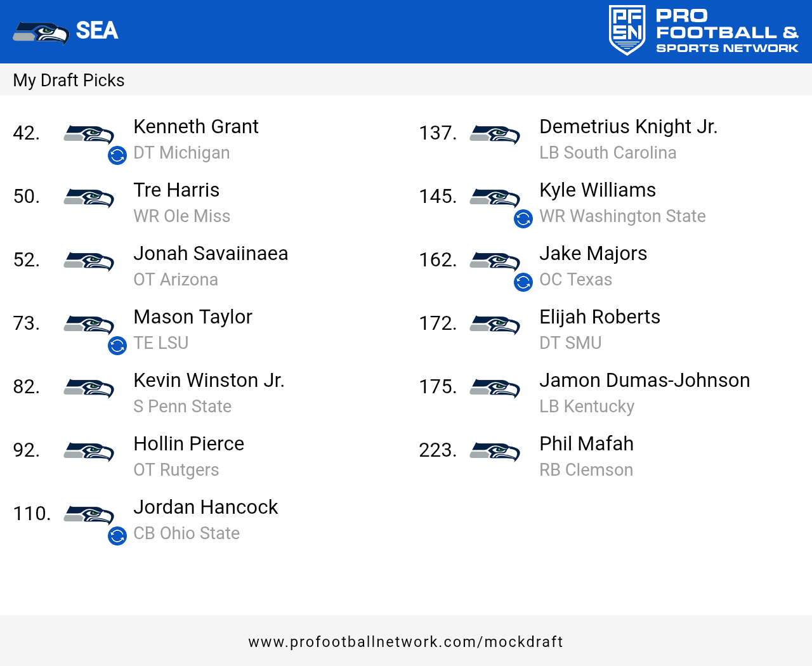Viewport: 812px width, 666px height.
Task: Select Jonah Savaiinaea draft pick
Action: point(211,254)
